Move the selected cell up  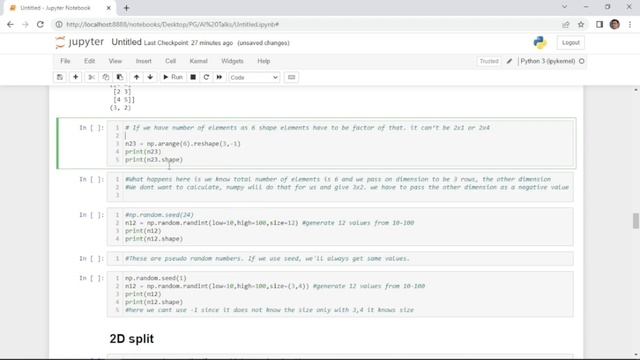[136, 77]
